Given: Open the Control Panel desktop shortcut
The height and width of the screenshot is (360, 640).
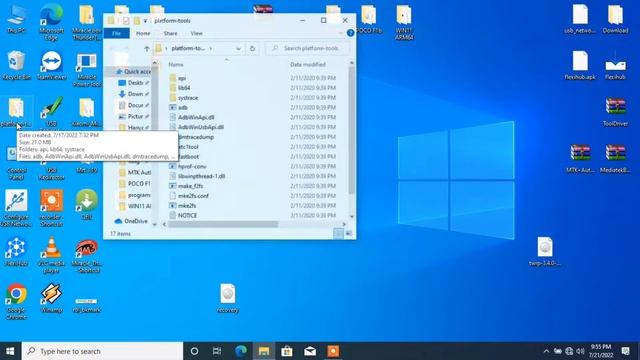Looking at the screenshot, I should [x=16, y=163].
